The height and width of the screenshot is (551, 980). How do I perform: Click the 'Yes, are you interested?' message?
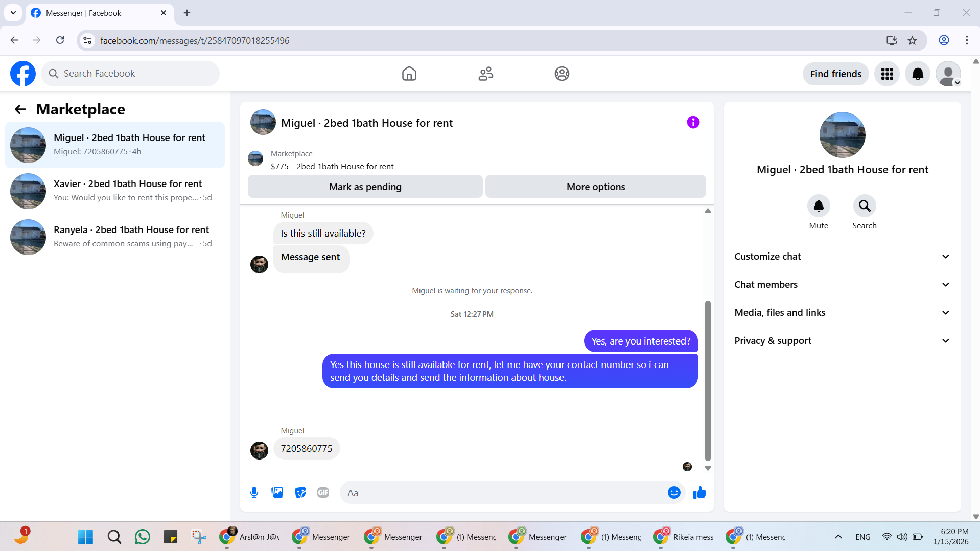point(641,341)
